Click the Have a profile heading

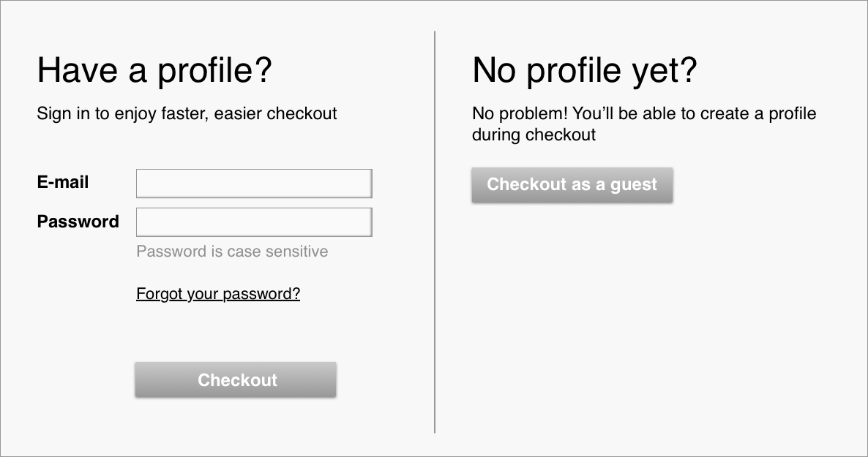(154, 71)
